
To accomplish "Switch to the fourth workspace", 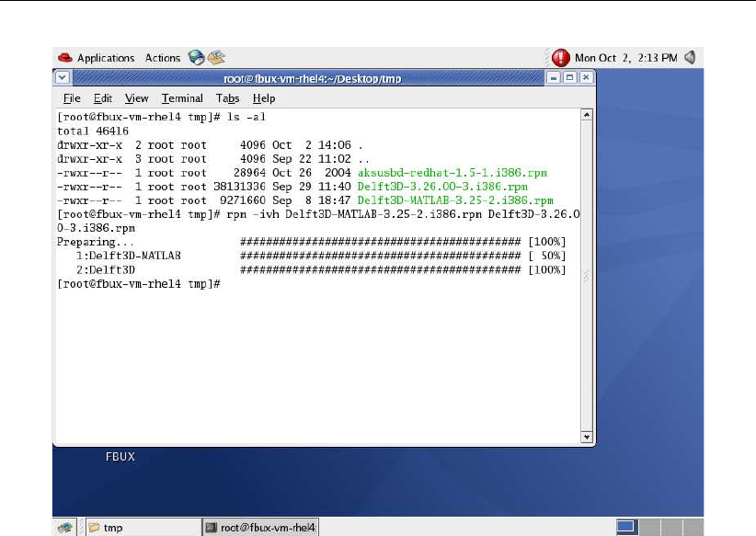I will 693,527.
